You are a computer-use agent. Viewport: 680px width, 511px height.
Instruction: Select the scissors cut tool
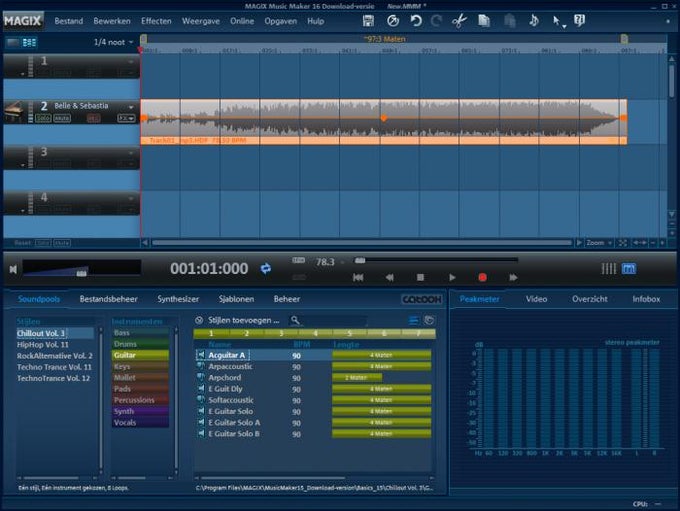[459, 20]
